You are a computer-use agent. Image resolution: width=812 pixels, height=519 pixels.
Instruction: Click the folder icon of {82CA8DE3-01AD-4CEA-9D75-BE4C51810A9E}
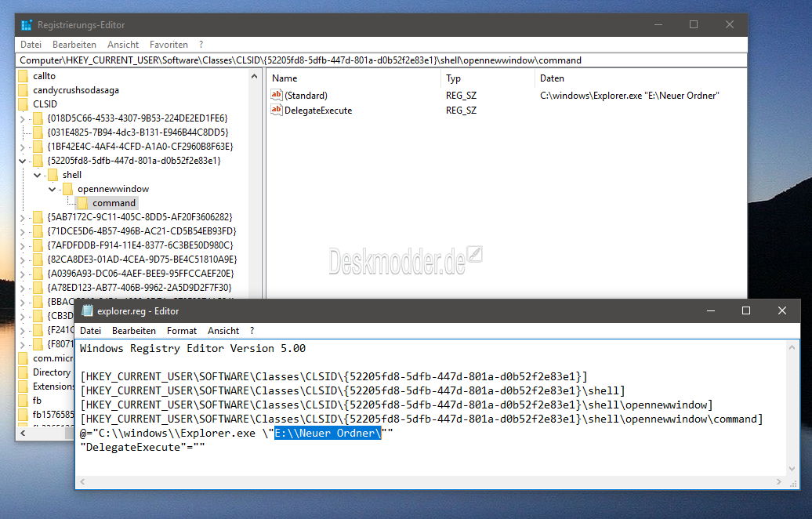pyautogui.click(x=38, y=259)
